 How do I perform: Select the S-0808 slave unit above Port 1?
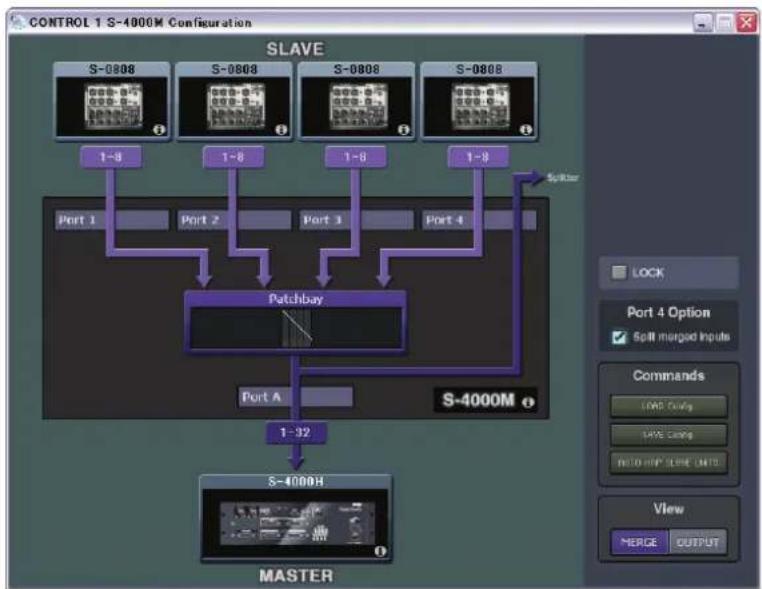(x=112, y=101)
